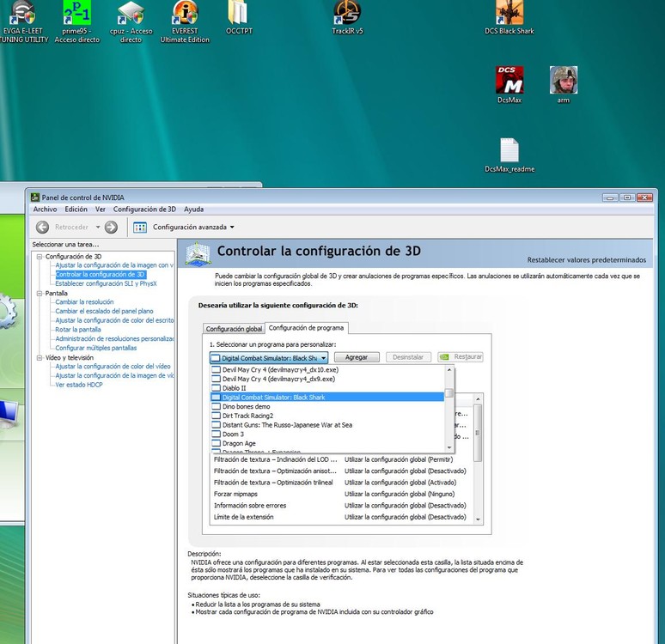
Task: Open the Ver menu
Action: pos(100,210)
